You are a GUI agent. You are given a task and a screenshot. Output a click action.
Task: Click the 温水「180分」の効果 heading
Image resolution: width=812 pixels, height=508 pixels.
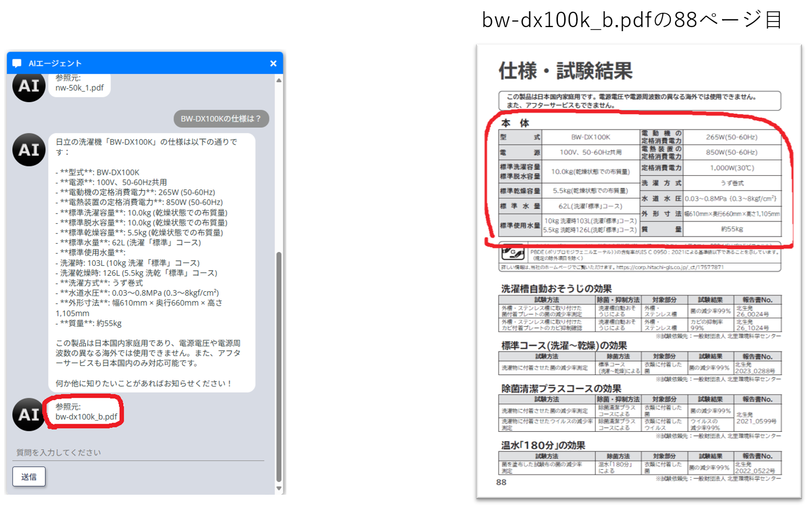543,445
